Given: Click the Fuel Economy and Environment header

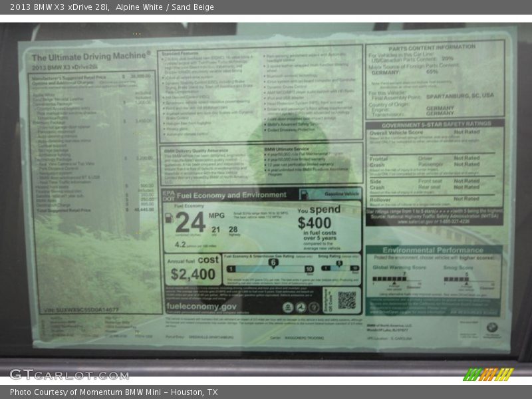Looking at the screenshot, I should [x=231, y=195].
